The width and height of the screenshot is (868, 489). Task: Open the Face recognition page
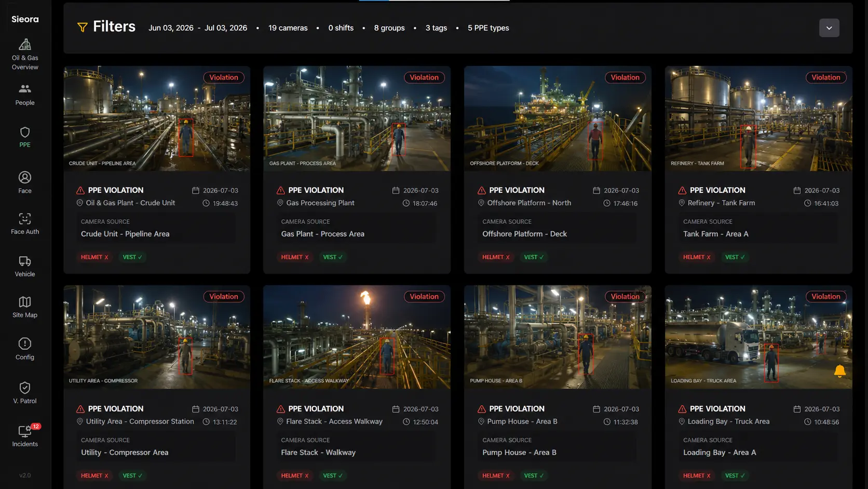[25, 183]
